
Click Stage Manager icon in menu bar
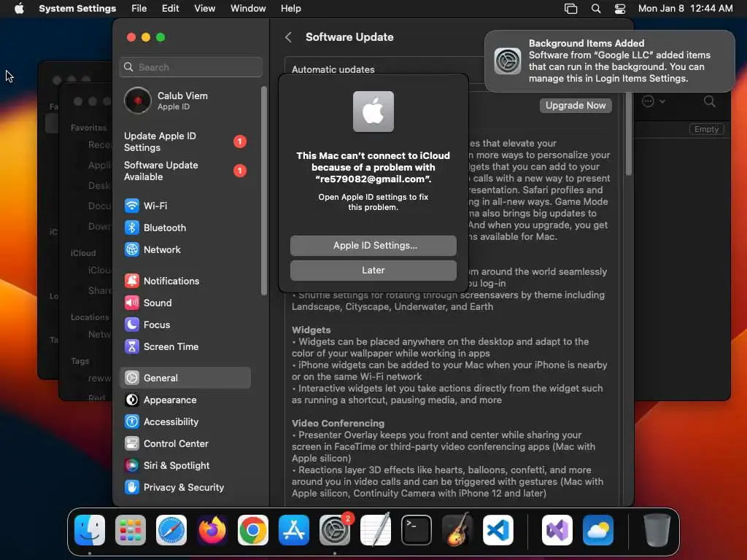pyautogui.click(x=570, y=9)
